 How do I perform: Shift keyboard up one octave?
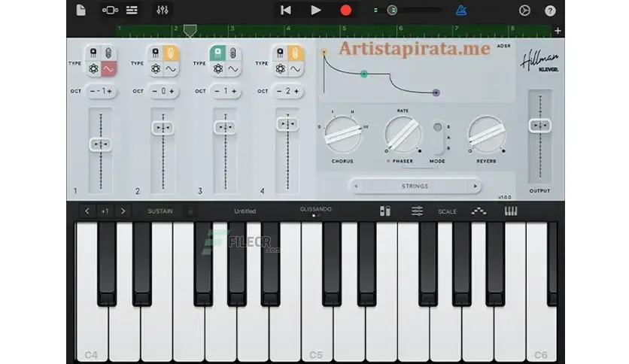click(x=123, y=211)
